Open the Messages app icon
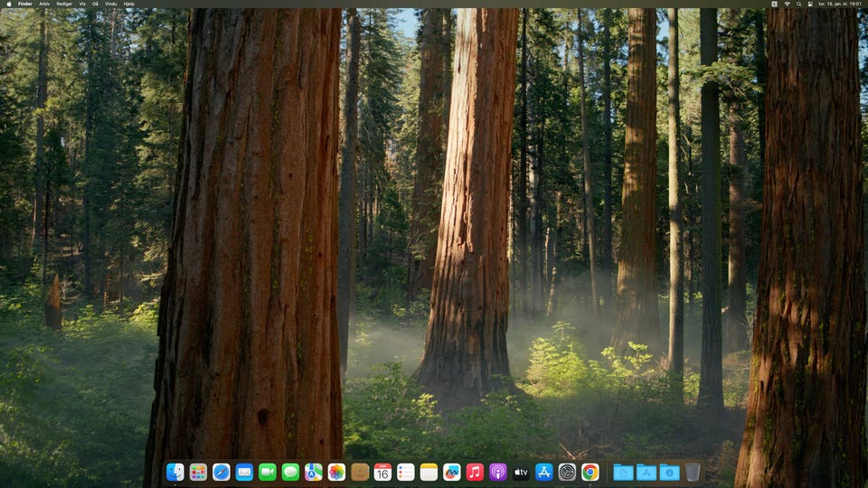 tap(290, 472)
